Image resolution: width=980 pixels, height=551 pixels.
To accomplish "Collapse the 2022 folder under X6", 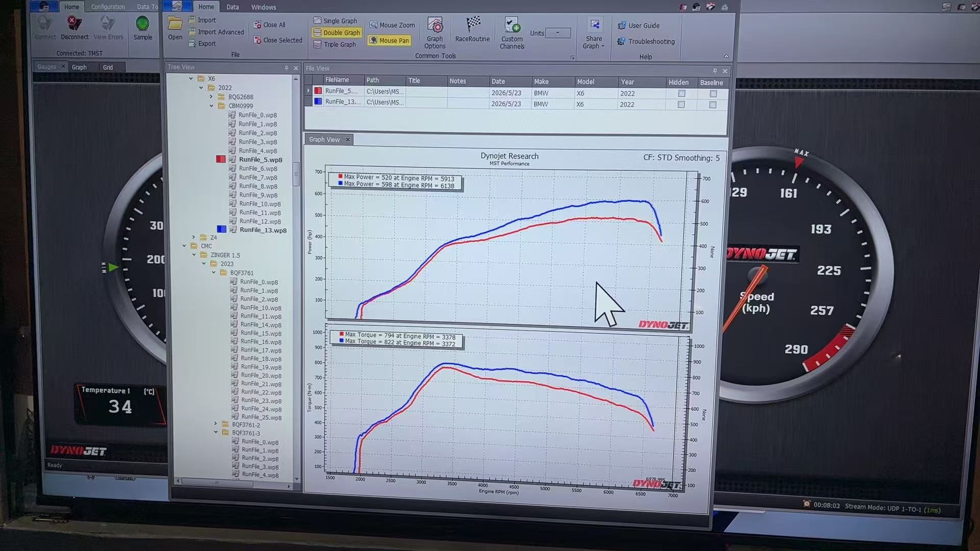I will [x=201, y=88].
